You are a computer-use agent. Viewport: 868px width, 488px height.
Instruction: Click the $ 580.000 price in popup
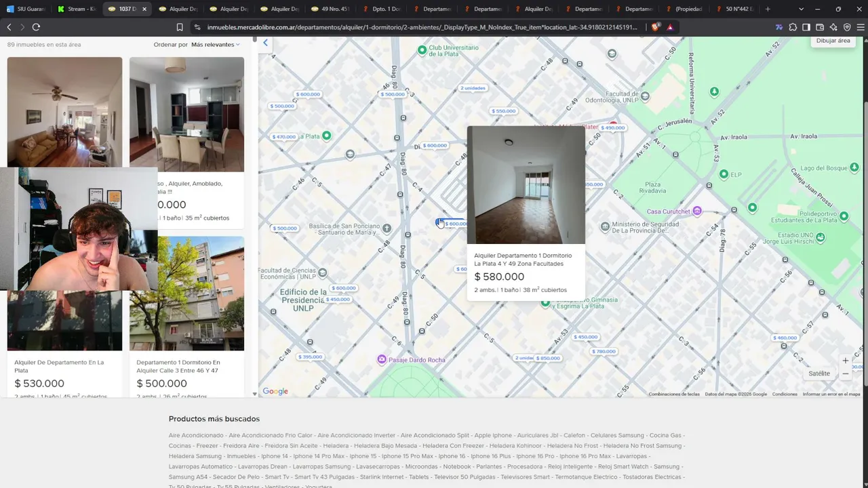[499, 277]
